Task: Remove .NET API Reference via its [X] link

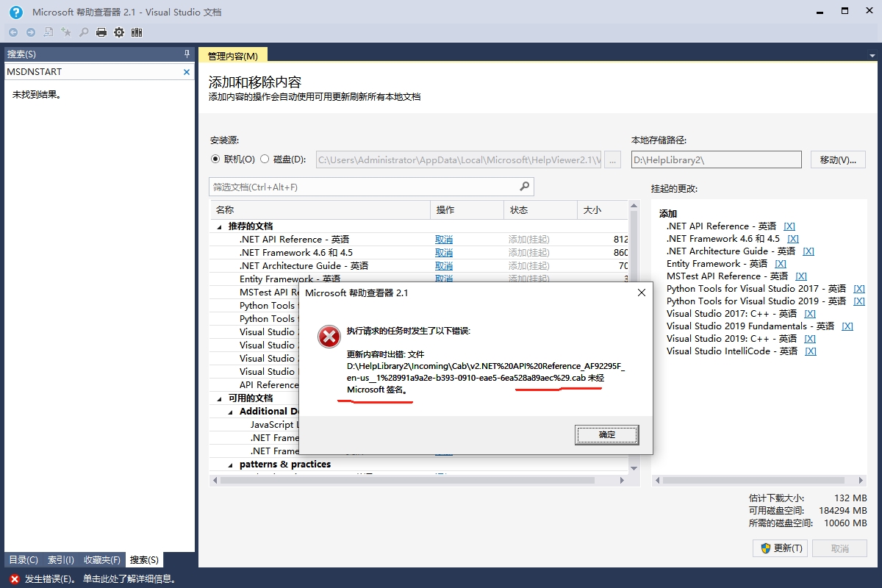Action: pos(789,226)
